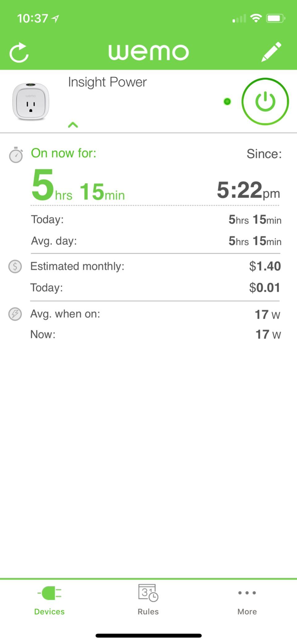Image resolution: width=297 pixels, height=644 pixels.
Task: Tap the refresh icon in header
Action: (x=19, y=52)
